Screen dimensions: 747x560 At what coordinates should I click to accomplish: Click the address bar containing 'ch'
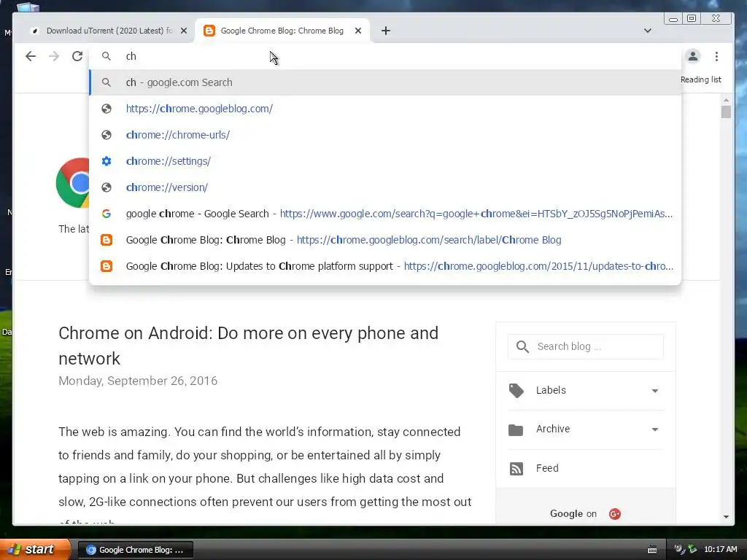click(385, 56)
